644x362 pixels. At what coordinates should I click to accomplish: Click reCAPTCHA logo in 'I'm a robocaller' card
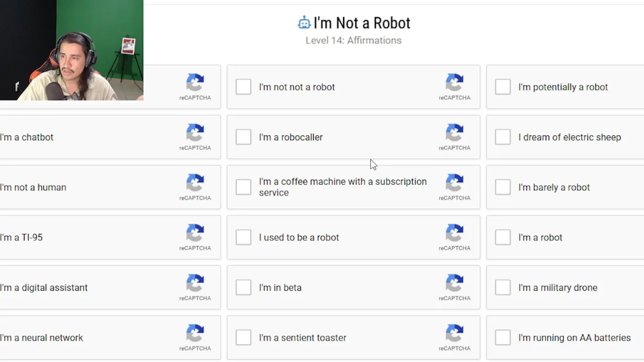[454, 133]
